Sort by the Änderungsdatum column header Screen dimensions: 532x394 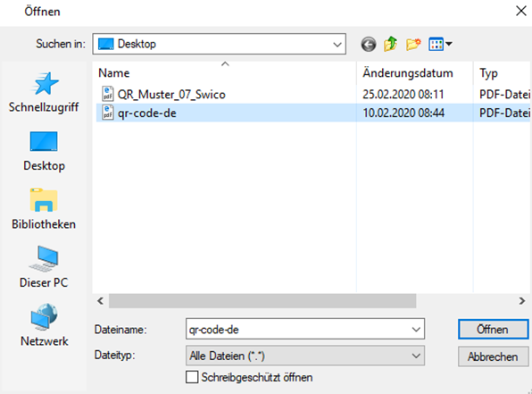click(414, 73)
